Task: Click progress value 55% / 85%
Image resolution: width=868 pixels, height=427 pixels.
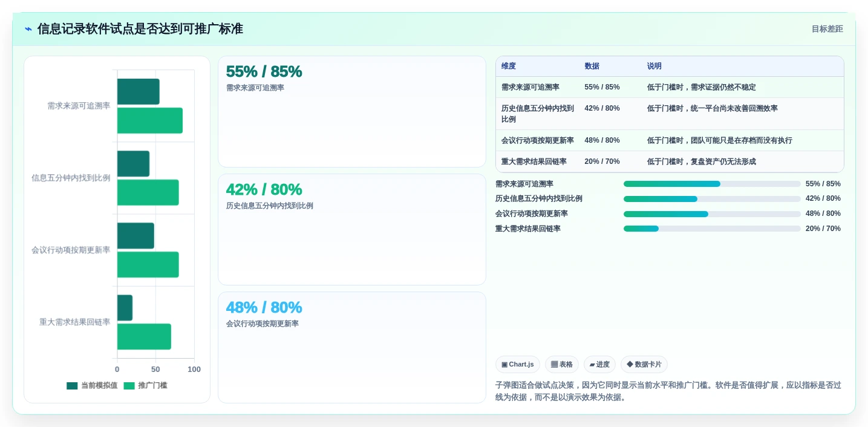Action: pos(823,184)
